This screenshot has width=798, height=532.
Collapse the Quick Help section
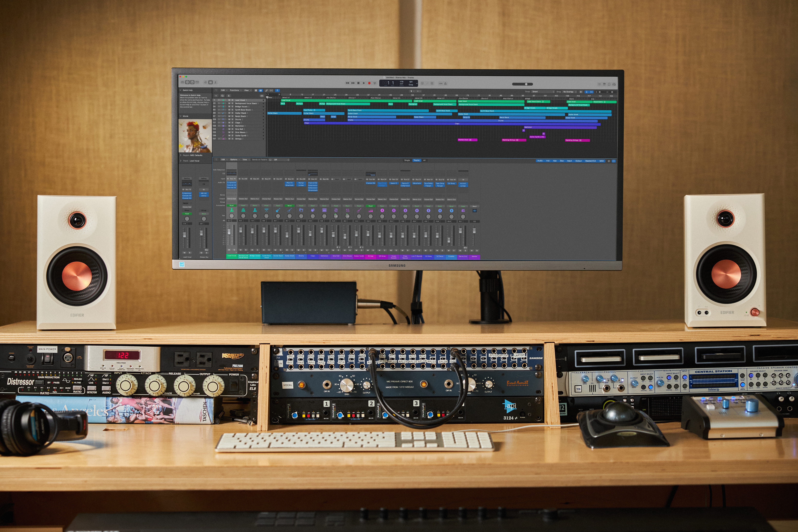[181, 90]
